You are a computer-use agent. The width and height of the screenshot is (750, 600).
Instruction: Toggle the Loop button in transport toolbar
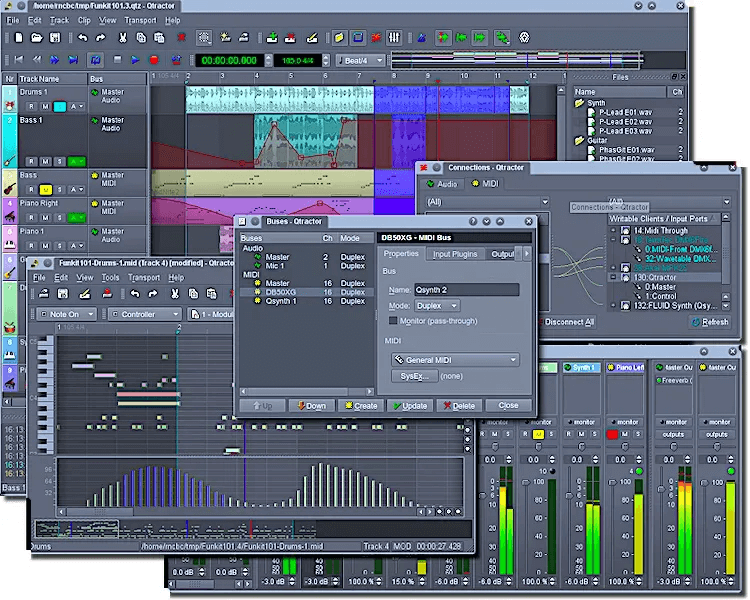tap(95, 60)
